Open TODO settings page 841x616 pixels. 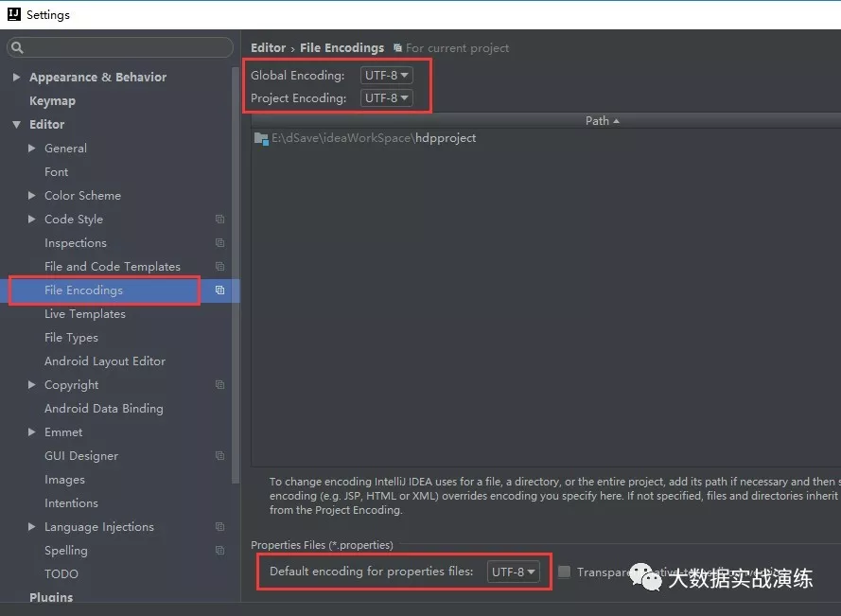tap(61, 573)
